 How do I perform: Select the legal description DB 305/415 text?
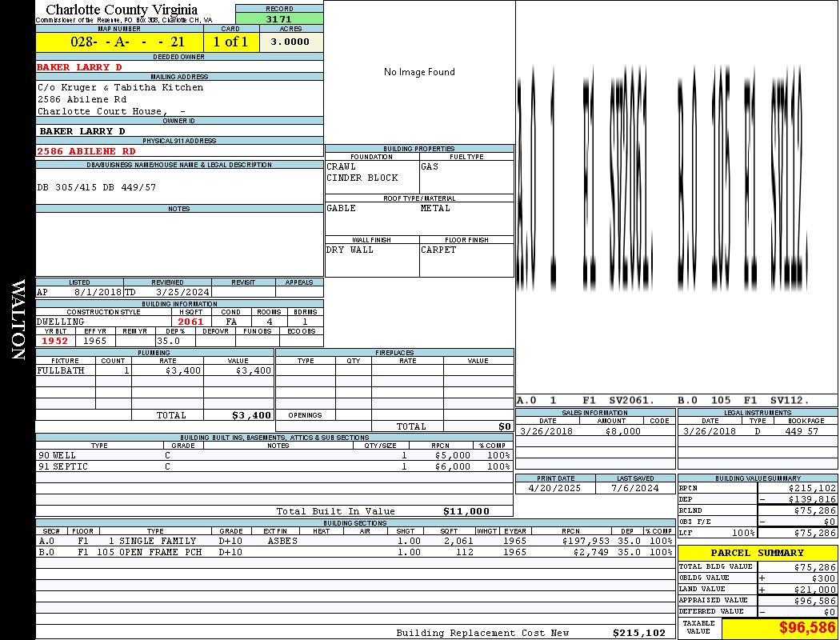(x=97, y=187)
